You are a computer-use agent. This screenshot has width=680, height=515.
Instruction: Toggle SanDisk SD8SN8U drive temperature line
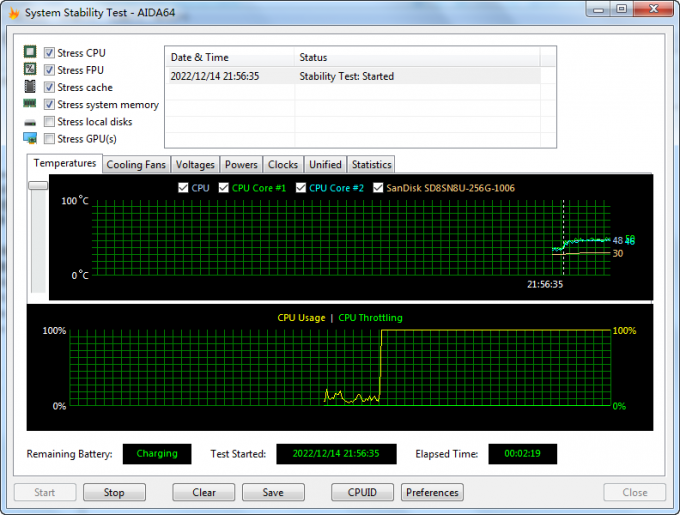click(x=378, y=188)
